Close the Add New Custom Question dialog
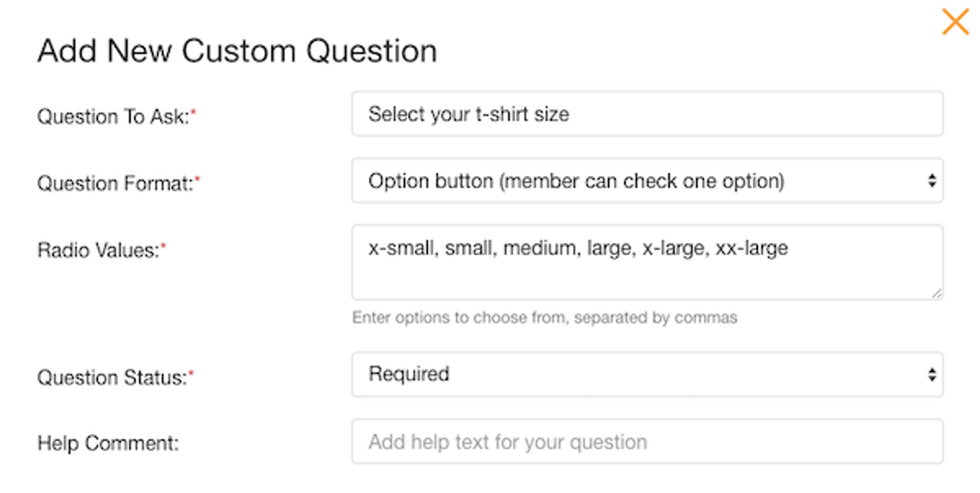Image resolution: width=980 pixels, height=493 pixels. pyautogui.click(x=955, y=22)
